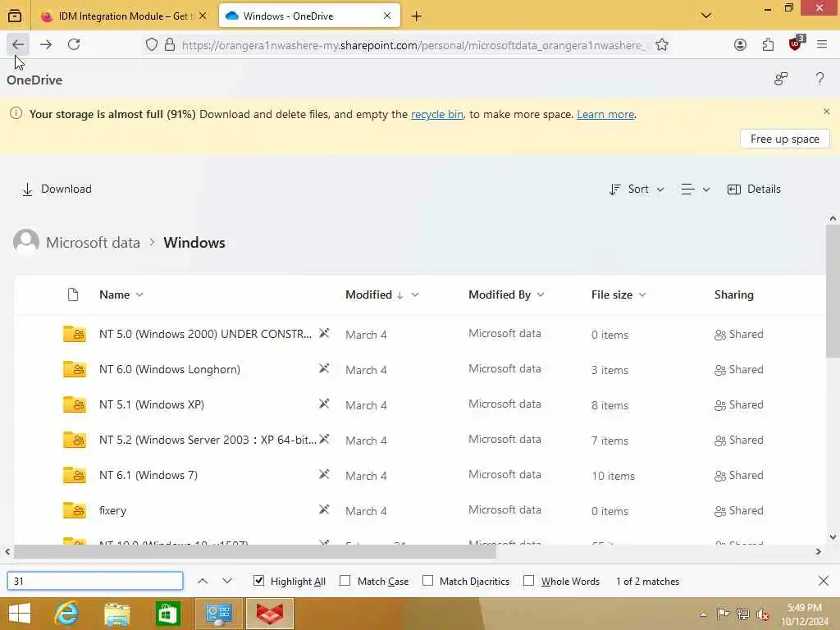The image size is (840, 630).
Task: Click the folder icon for fixery row
Action: (75, 510)
